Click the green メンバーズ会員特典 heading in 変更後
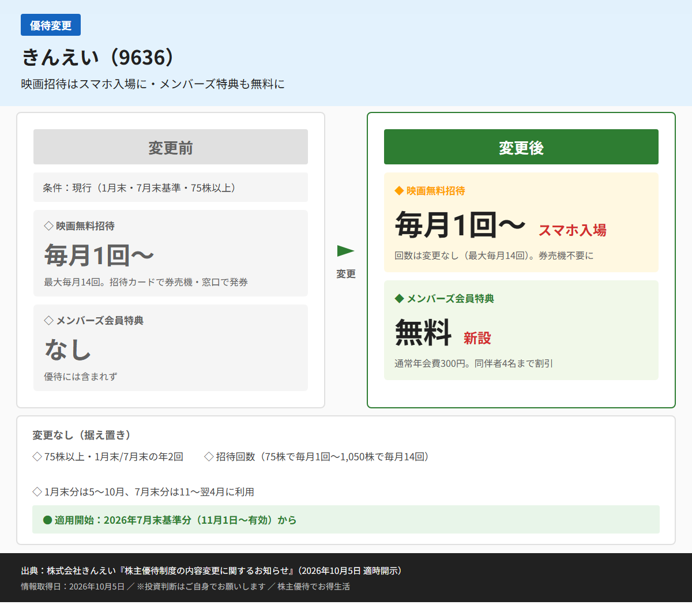Viewport: 692px width, 616px height. [x=450, y=299]
